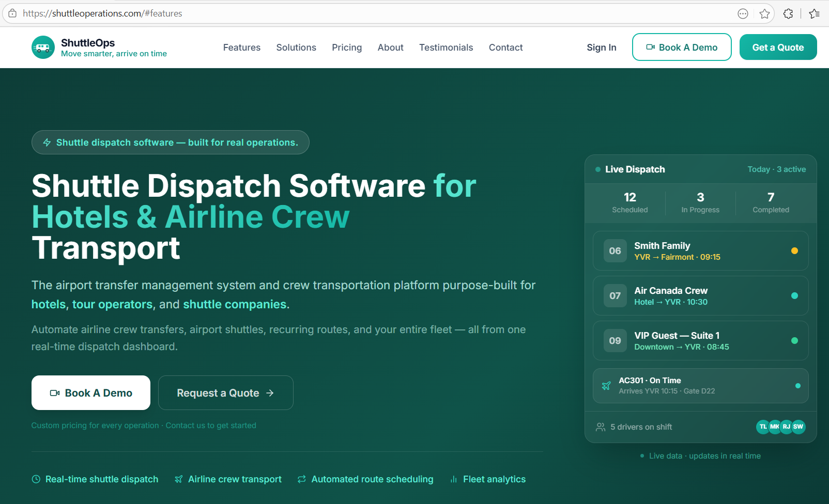Click the Get a Quote button

pyautogui.click(x=778, y=47)
